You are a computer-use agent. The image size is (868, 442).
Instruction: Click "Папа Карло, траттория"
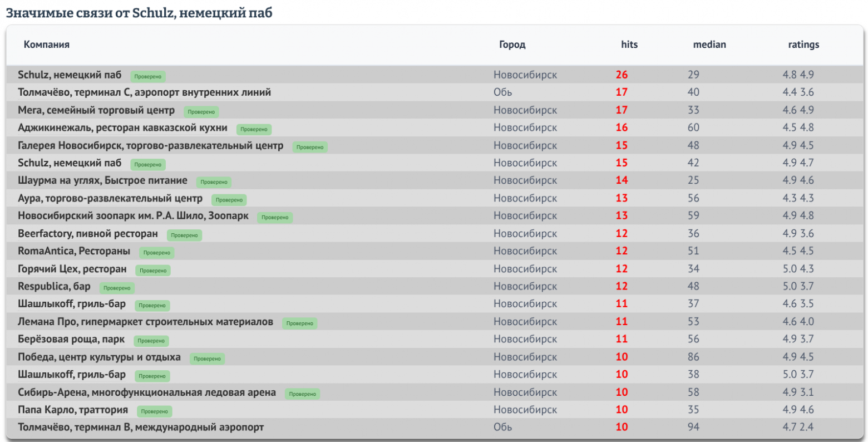coord(73,410)
